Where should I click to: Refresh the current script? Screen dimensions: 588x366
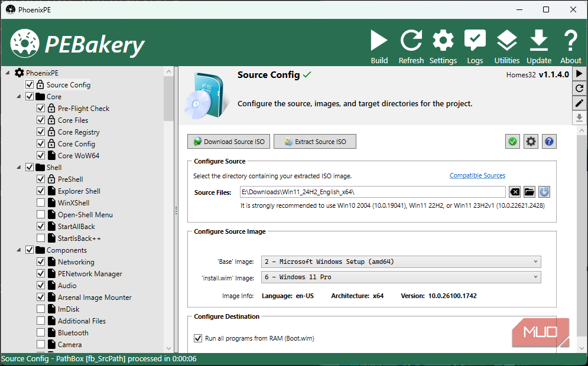point(579,89)
